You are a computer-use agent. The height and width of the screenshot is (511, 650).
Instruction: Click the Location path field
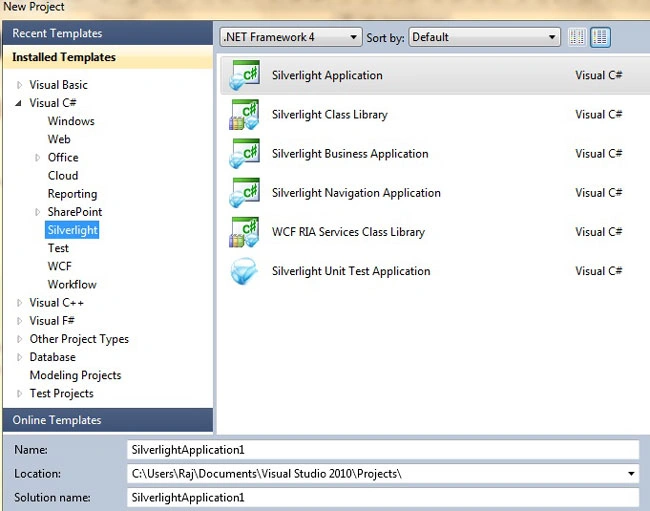tap(383, 474)
